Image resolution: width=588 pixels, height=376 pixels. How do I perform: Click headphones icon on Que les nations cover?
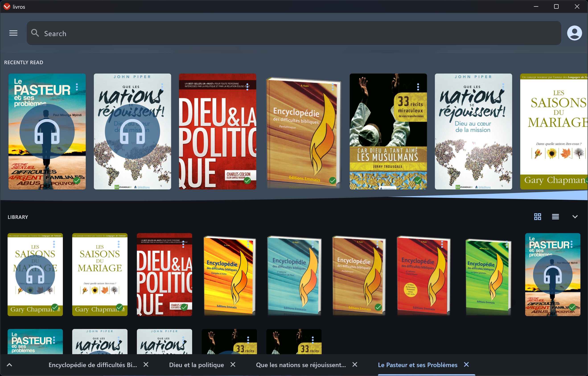point(132,131)
